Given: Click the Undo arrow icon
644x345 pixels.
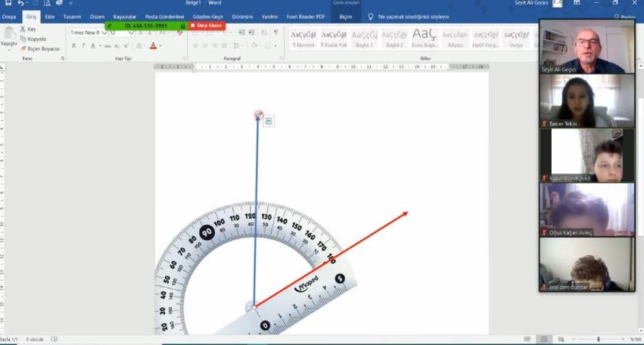Looking at the screenshot, I should tap(20, 3).
